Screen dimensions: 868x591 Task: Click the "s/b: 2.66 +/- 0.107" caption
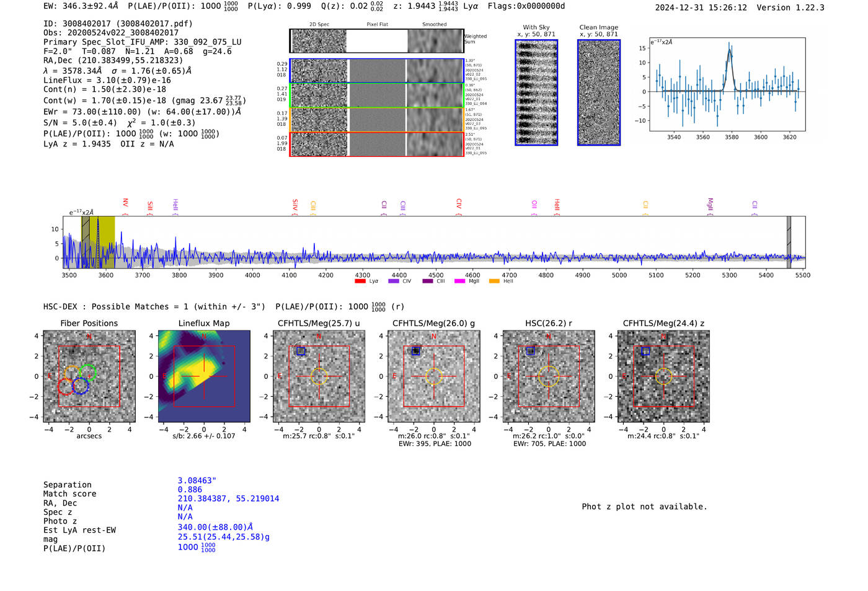pos(204,436)
